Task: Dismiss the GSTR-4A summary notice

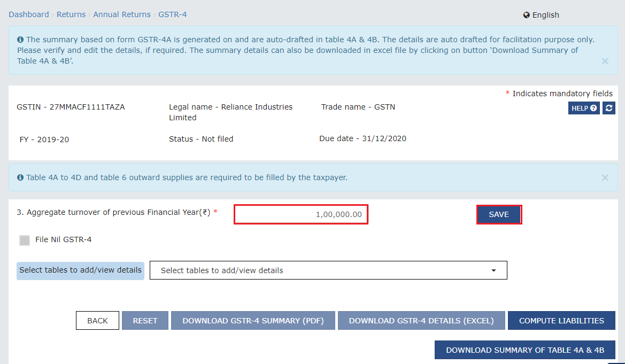Action: [x=605, y=61]
